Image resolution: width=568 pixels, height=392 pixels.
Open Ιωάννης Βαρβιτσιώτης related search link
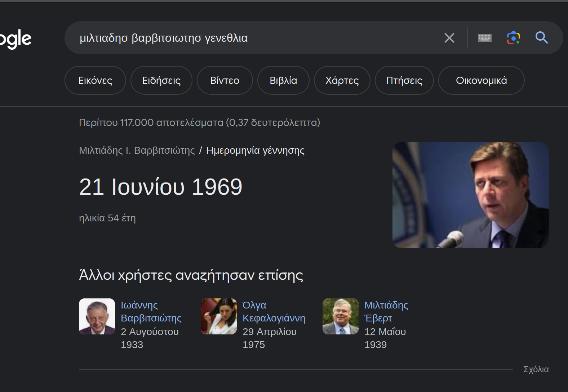pyautogui.click(x=151, y=312)
